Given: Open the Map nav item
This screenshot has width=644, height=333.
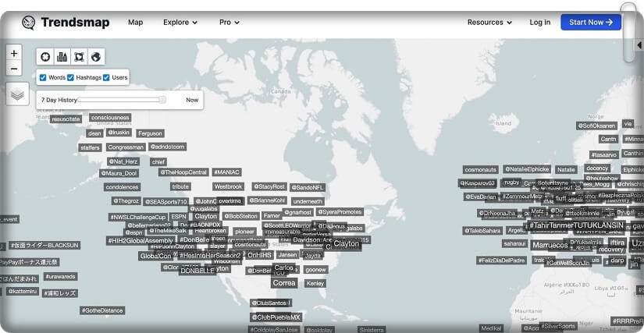Looking at the screenshot, I should (x=136, y=23).
